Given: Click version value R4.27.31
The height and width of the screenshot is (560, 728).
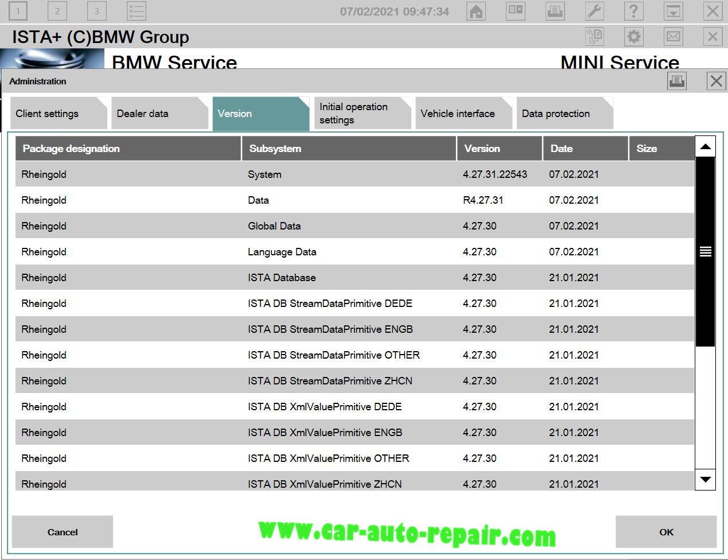Looking at the screenshot, I should click(483, 200).
